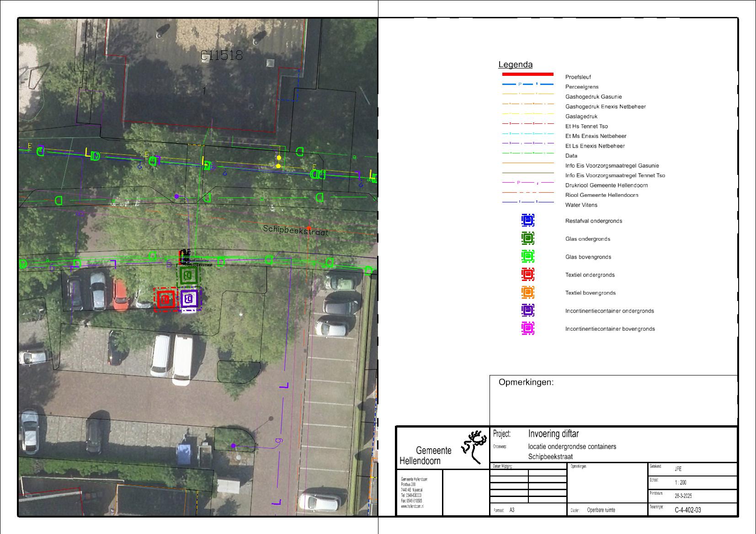
Task: Click the magenta Incontinentiecontainer bovengronds legend icon
Action: 527,328
